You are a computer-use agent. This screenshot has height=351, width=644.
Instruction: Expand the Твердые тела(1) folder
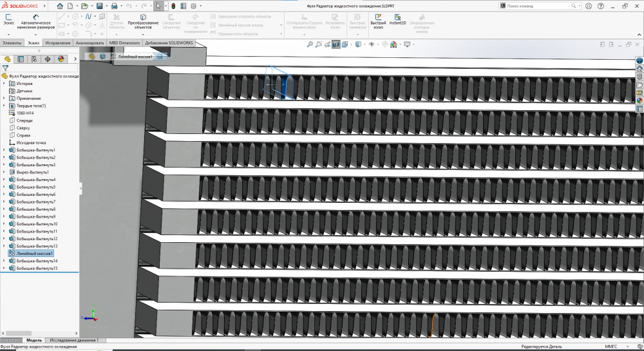pos(5,106)
